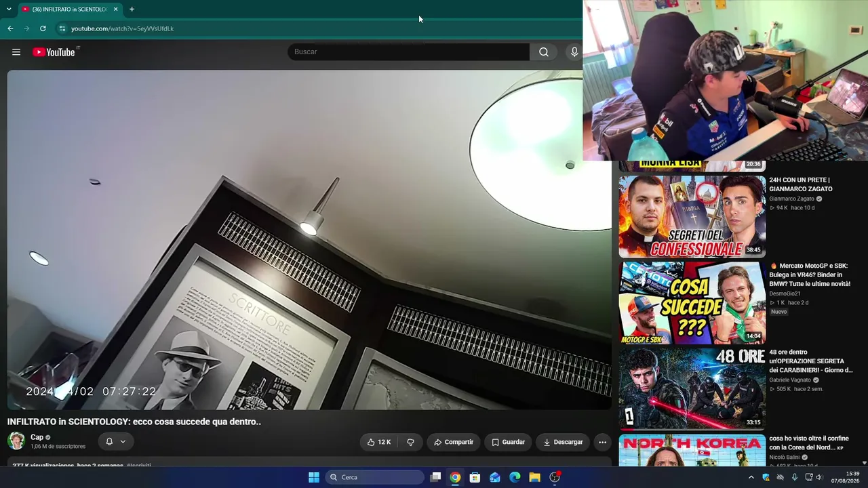This screenshot has width=868, height=488.
Task: Click the video title INFILTRATO in SCIENTOLOGY
Action: pyautogui.click(x=134, y=422)
